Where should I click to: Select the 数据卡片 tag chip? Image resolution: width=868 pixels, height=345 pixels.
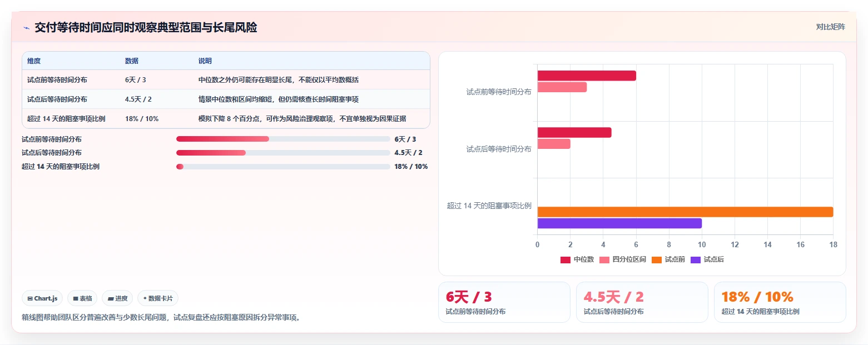(158, 298)
